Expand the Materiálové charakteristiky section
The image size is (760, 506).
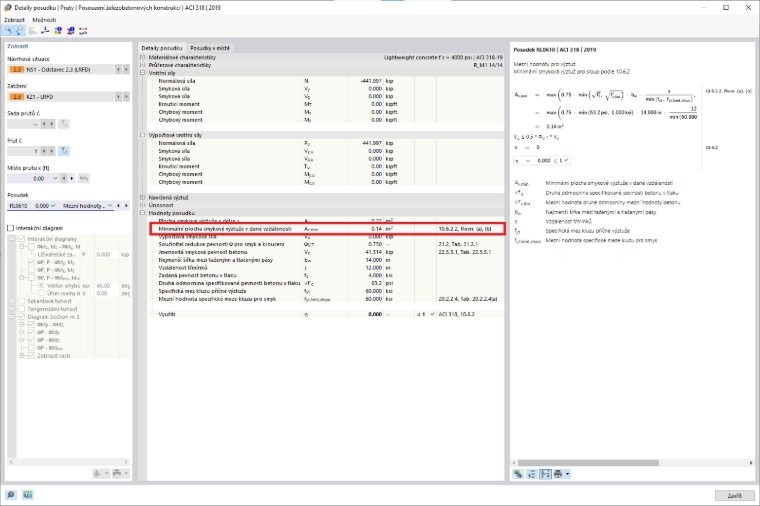coord(142,57)
